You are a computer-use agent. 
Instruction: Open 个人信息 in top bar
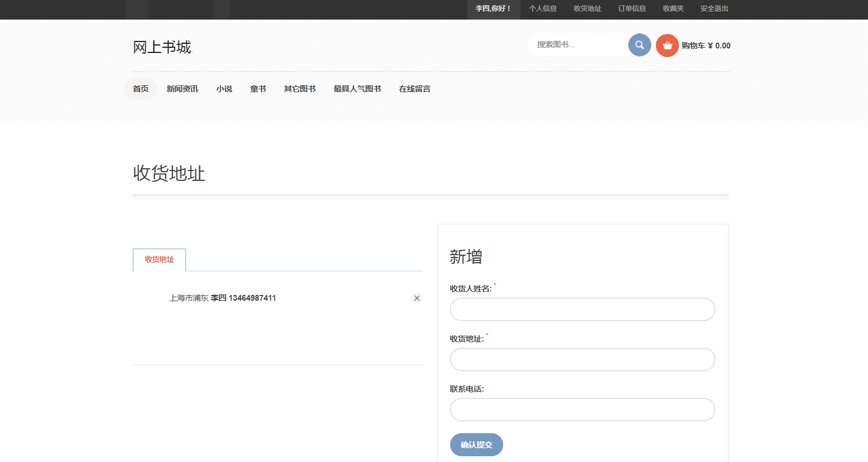[x=543, y=9]
